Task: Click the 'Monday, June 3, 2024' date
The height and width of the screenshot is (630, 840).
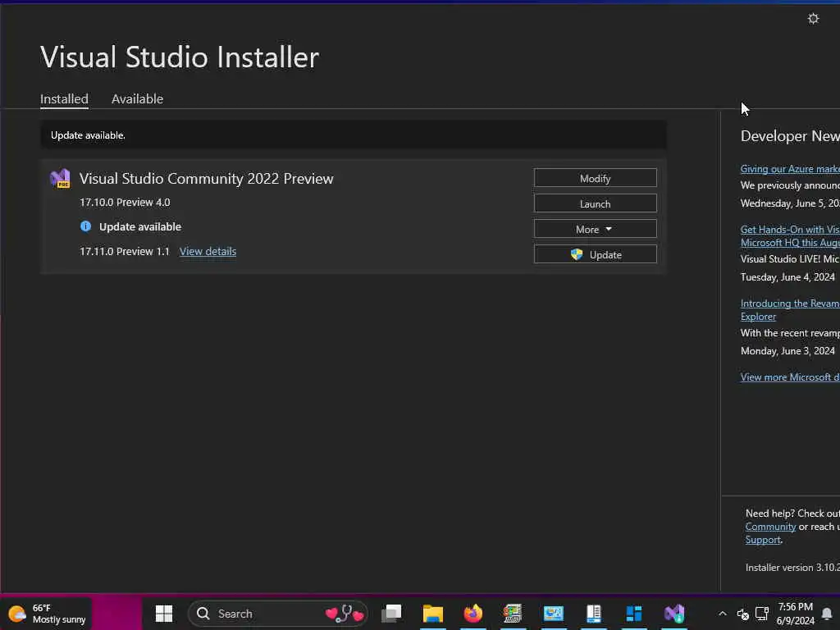Action: click(x=787, y=351)
